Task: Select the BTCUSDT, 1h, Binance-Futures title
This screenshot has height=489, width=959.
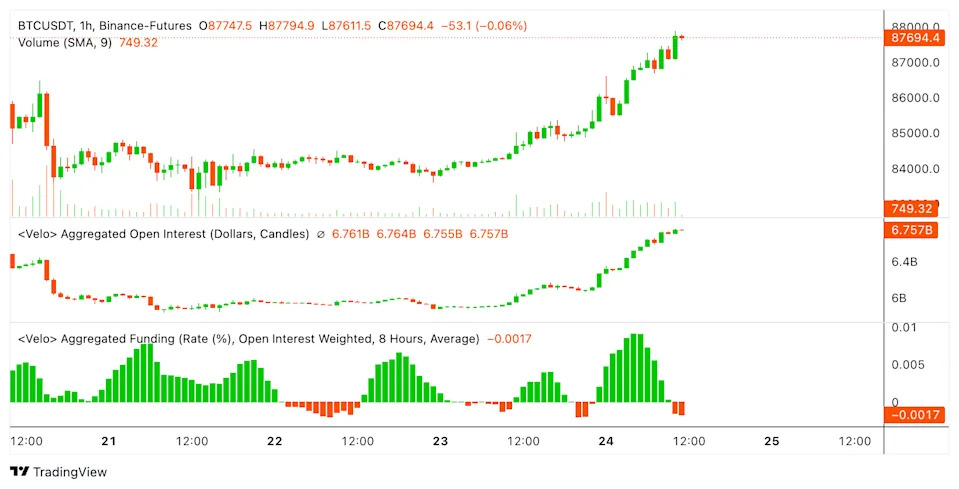Action: [105, 26]
